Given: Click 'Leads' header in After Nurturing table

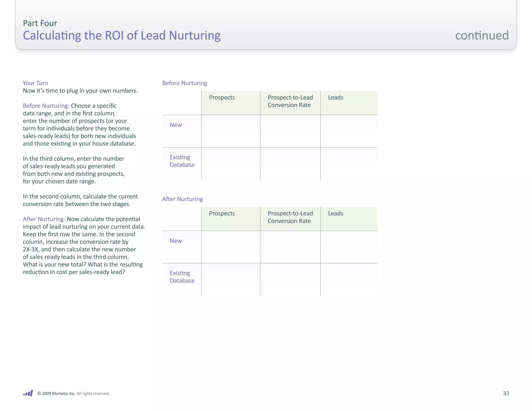Looking at the screenshot, I should pyautogui.click(x=335, y=213).
